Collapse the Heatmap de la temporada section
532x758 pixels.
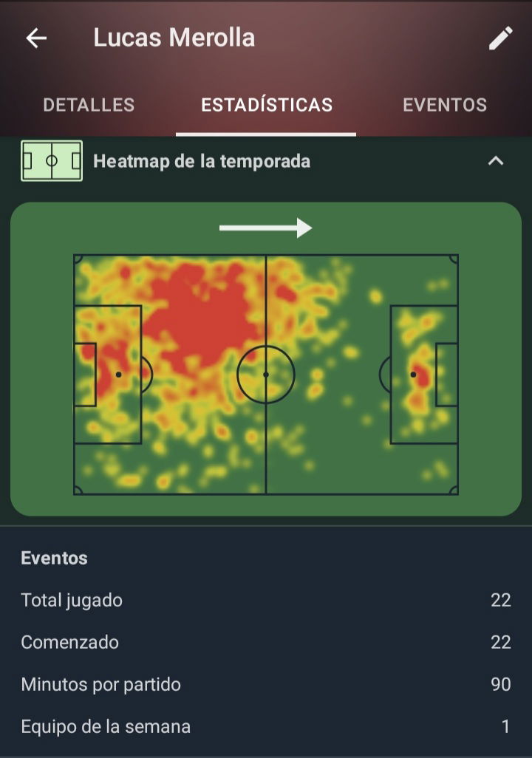pyautogui.click(x=496, y=161)
